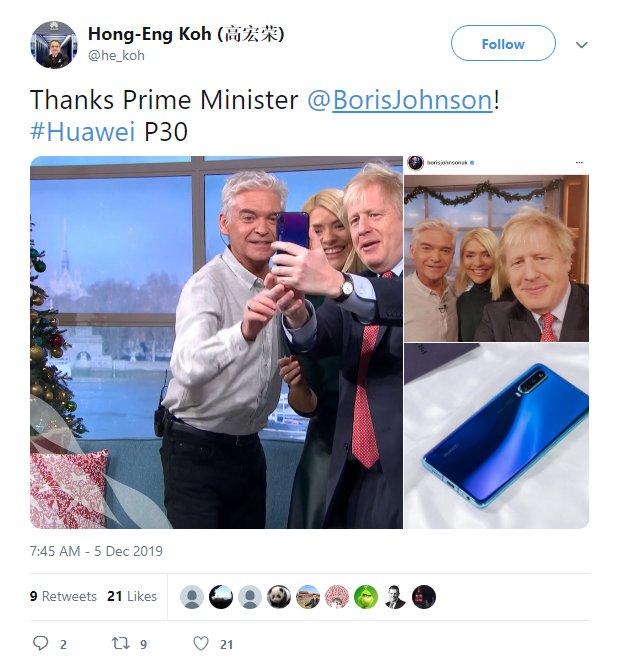Open the panda avatar liker profile
622x660 pixels.
pos(279,597)
